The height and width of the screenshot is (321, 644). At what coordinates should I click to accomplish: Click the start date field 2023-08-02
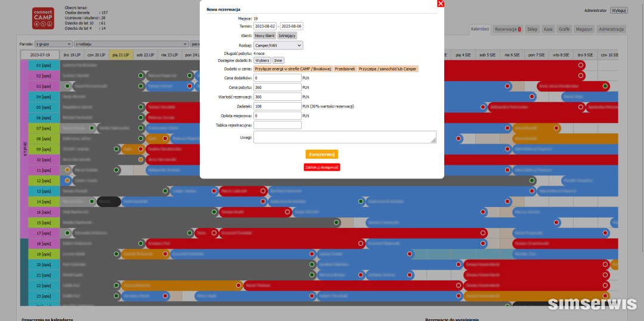point(265,26)
